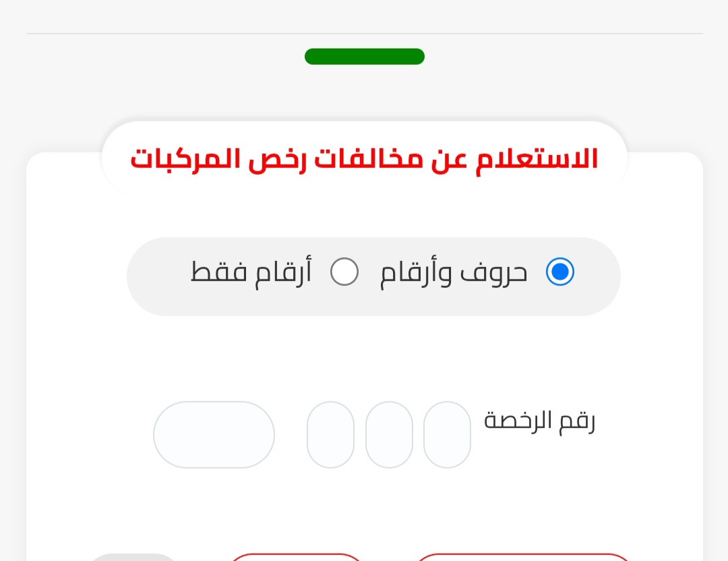Click the الاستعلام عن مخالفات رخص المركبات heading
The width and height of the screenshot is (728, 561).
click(364, 159)
